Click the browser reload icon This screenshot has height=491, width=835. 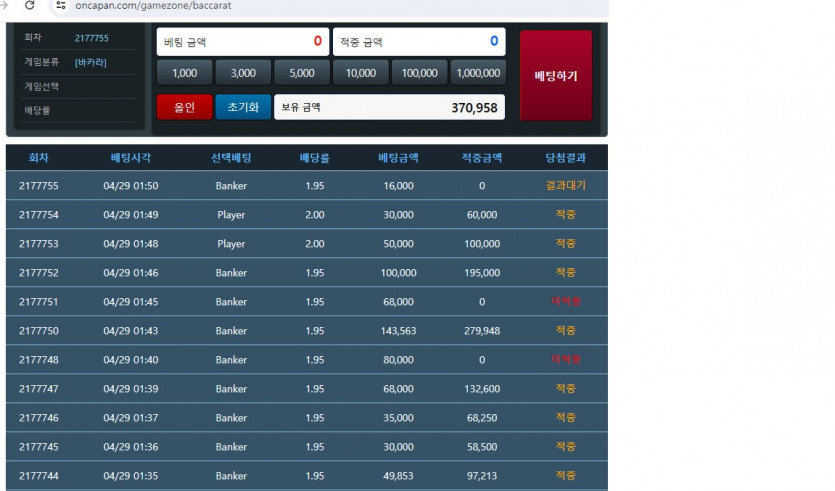point(30,5)
